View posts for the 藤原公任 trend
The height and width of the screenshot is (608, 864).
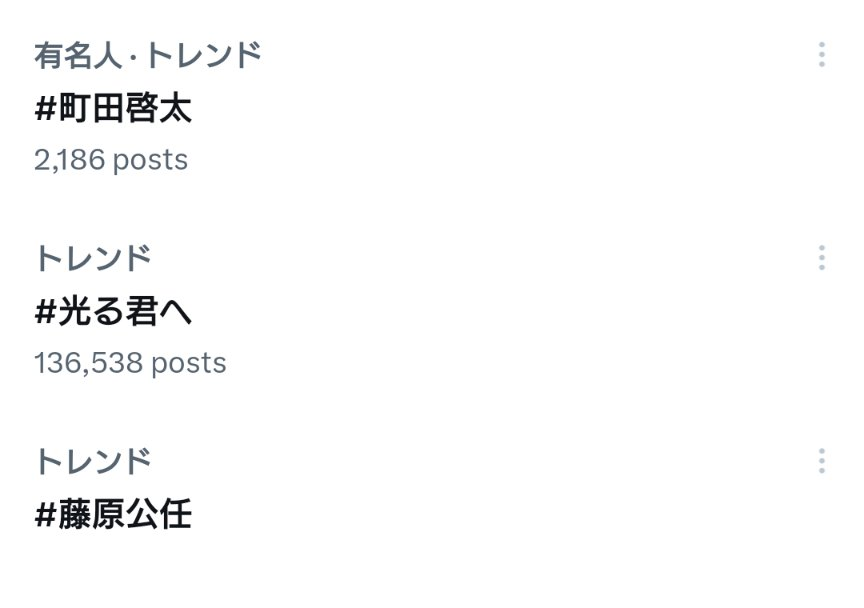[x=113, y=515]
